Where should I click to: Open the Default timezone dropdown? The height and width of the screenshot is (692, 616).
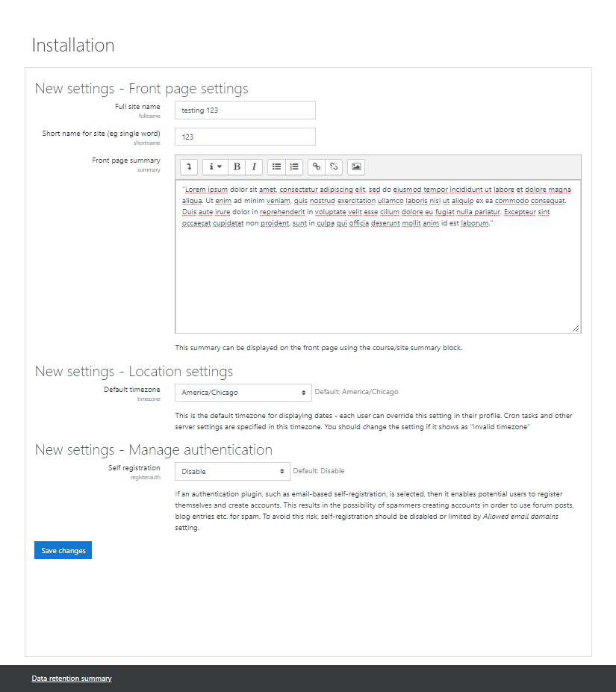pos(243,393)
